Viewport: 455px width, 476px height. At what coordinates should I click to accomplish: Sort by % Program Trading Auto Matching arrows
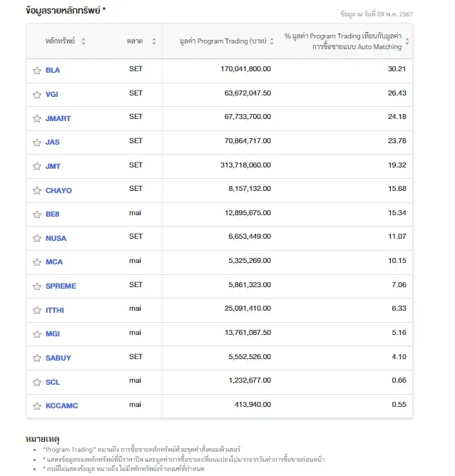pyautogui.click(x=407, y=41)
